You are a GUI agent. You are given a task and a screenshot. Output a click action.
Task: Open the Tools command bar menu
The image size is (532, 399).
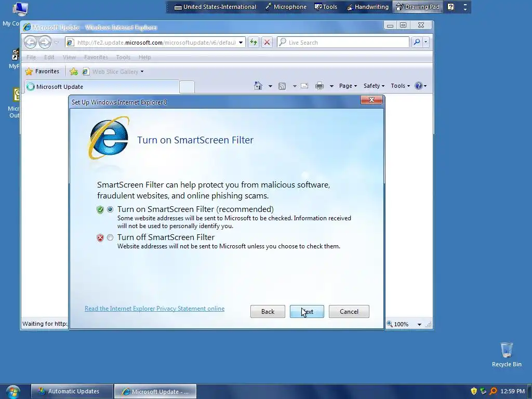pos(400,86)
